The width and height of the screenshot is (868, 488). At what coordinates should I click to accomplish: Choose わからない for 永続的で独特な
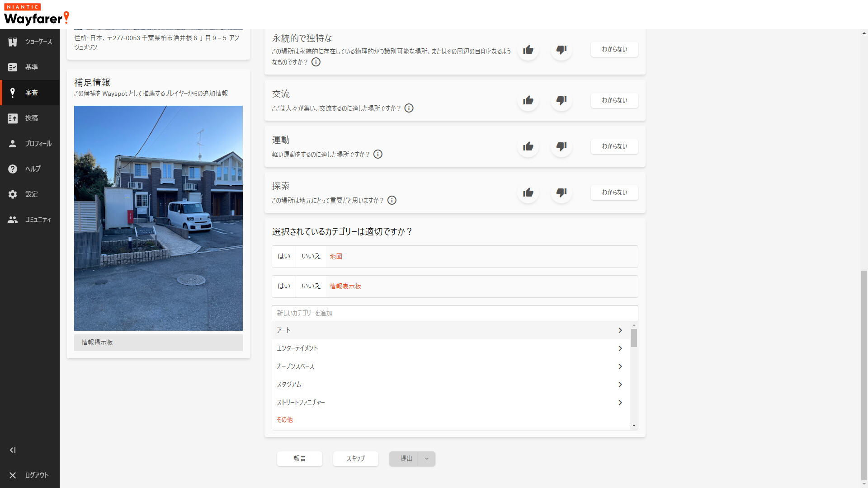point(614,49)
